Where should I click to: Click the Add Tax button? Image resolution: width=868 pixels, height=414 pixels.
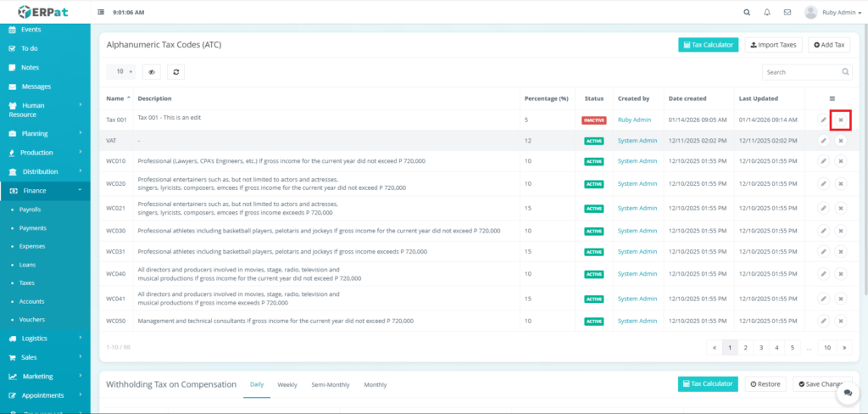click(828, 45)
